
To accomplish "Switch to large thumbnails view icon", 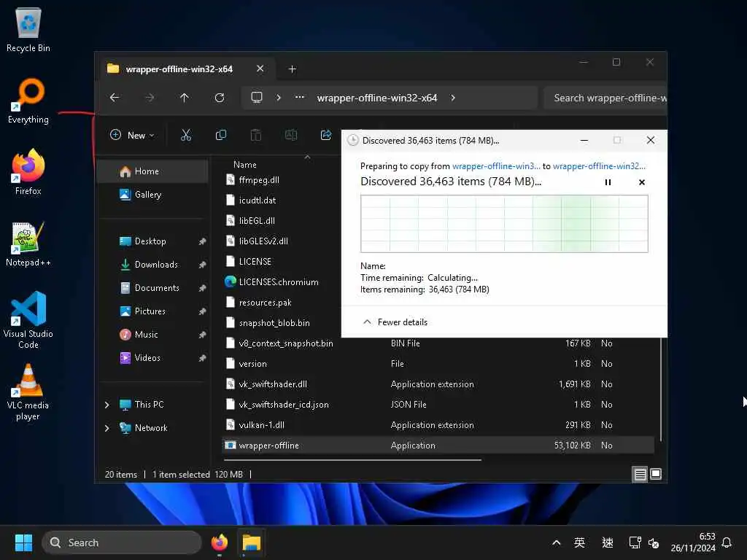I will [x=656, y=474].
